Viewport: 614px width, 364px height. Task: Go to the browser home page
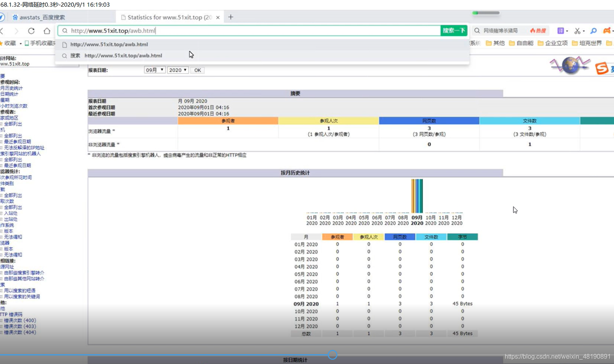click(x=47, y=31)
